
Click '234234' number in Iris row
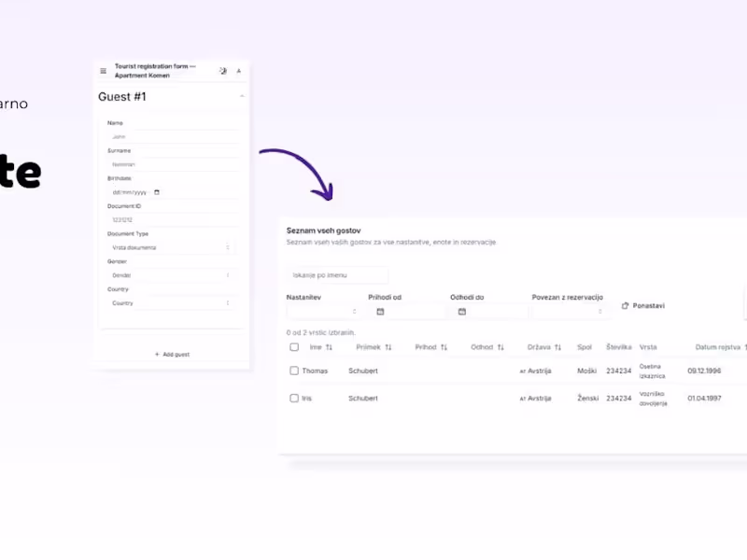pyautogui.click(x=618, y=399)
